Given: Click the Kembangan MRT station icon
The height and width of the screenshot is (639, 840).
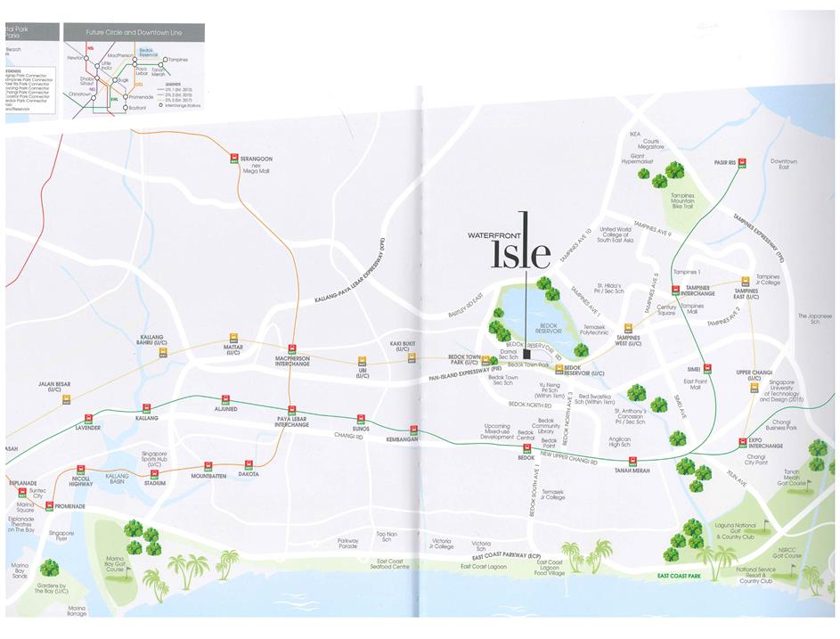Looking at the screenshot, I should (x=413, y=430).
